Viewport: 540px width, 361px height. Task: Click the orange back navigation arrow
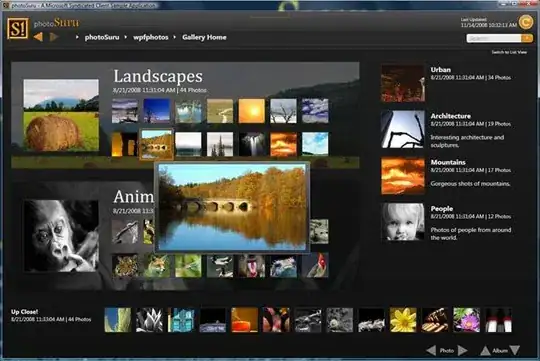[39, 37]
